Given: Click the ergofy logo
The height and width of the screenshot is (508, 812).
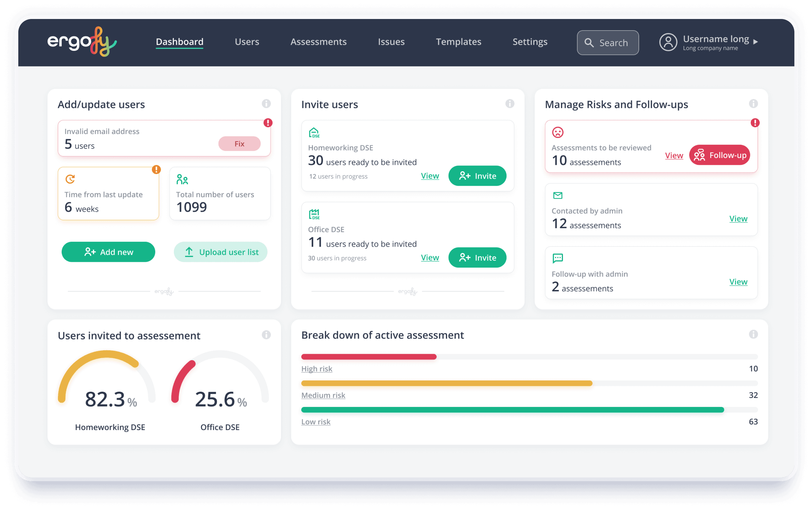Looking at the screenshot, I should coord(82,42).
